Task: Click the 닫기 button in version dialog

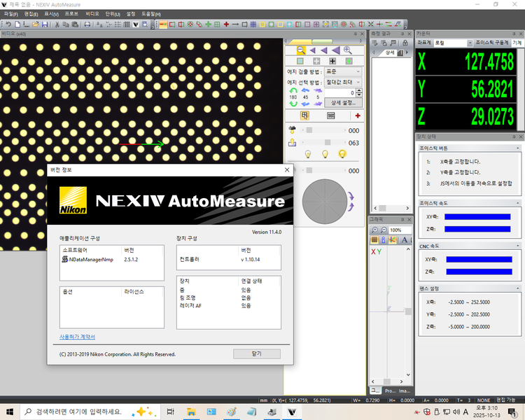Action: coord(255,353)
